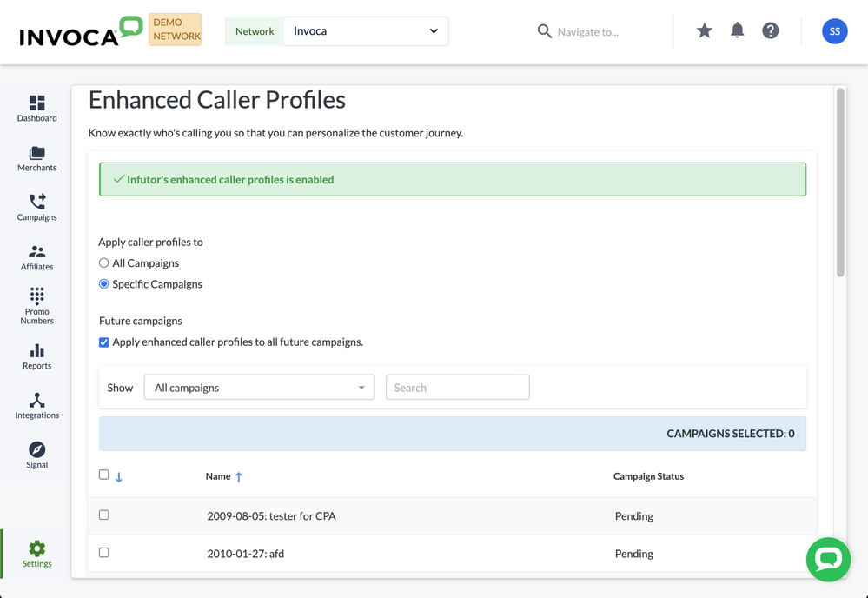Click the Campaign Status column header

tap(648, 476)
